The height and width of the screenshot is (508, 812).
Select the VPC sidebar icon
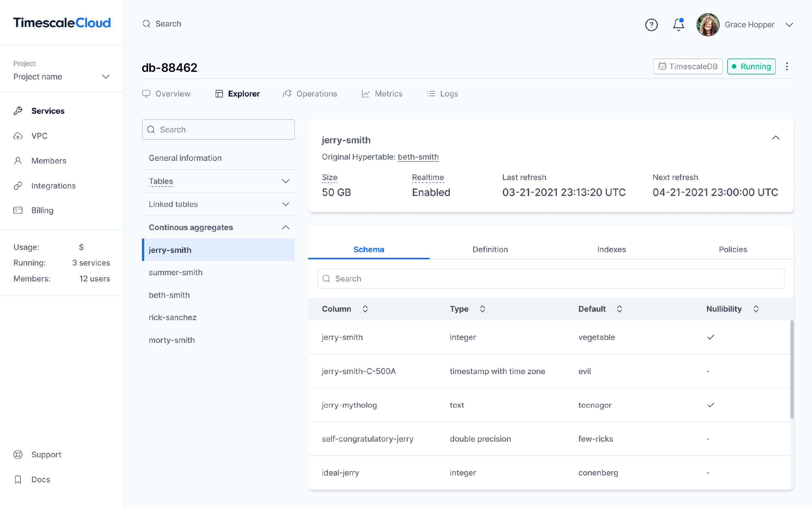[18, 136]
